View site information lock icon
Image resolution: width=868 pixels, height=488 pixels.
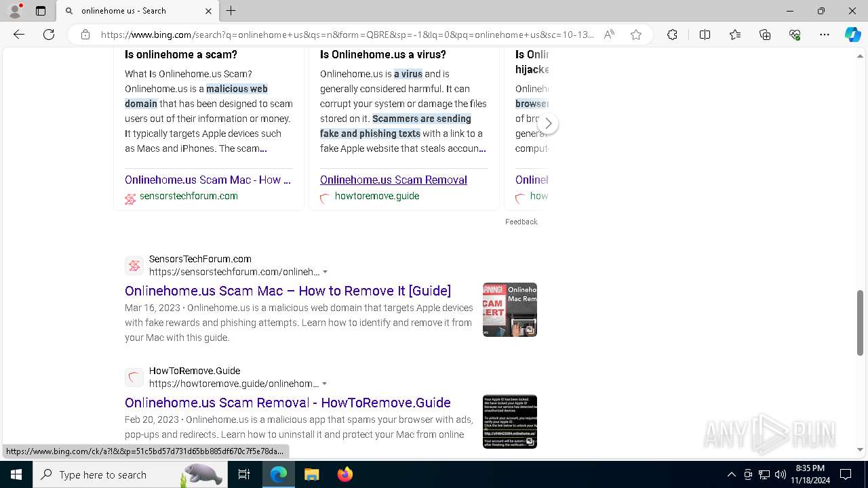85,35
